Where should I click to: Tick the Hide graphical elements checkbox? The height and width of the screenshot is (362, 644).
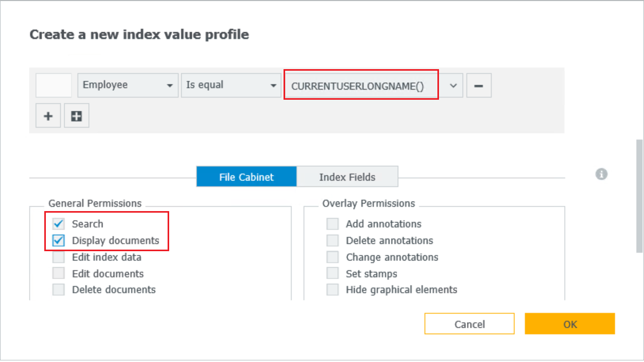click(x=333, y=290)
